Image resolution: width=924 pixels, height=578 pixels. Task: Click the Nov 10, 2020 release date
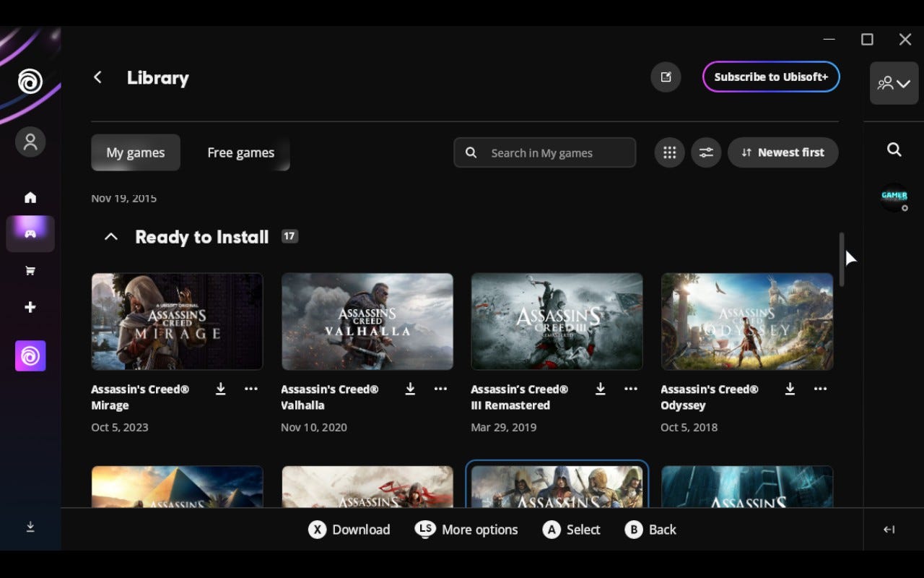pos(314,427)
